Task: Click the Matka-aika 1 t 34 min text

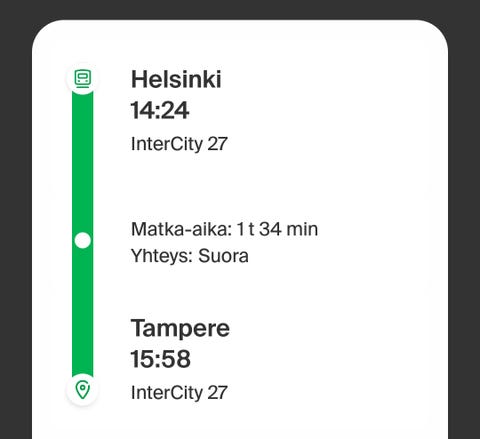Action: coord(224,229)
